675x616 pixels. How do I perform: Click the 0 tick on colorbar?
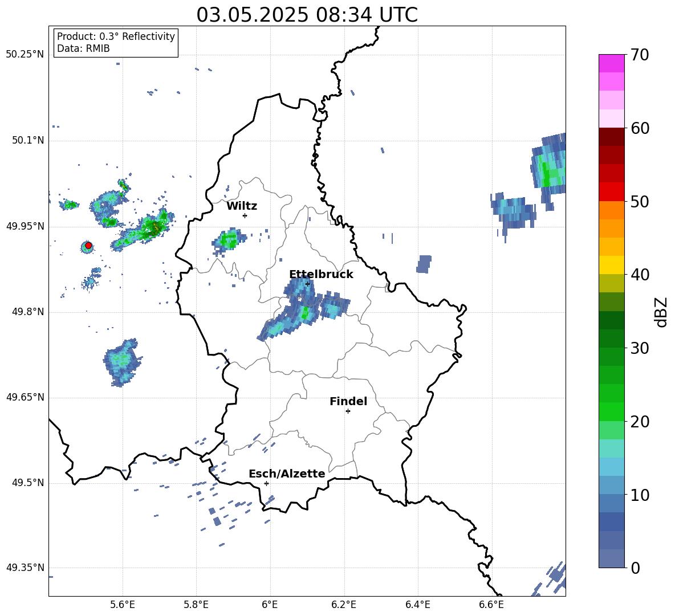635,568
